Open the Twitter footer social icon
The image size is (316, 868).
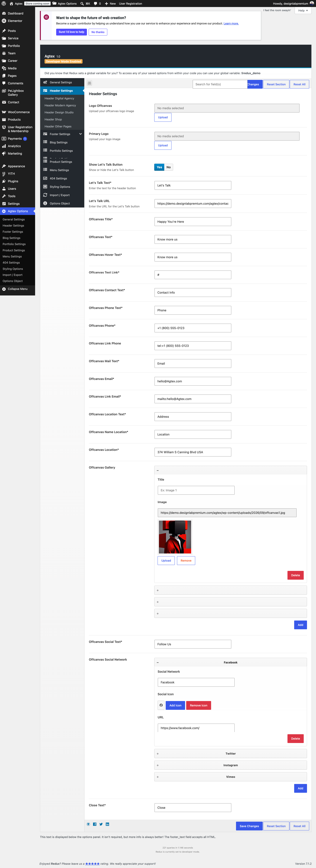[101, 824]
